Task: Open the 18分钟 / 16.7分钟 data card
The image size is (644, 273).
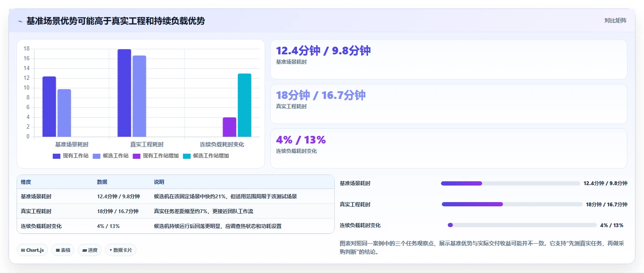Action: pyautogui.click(x=449, y=104)
